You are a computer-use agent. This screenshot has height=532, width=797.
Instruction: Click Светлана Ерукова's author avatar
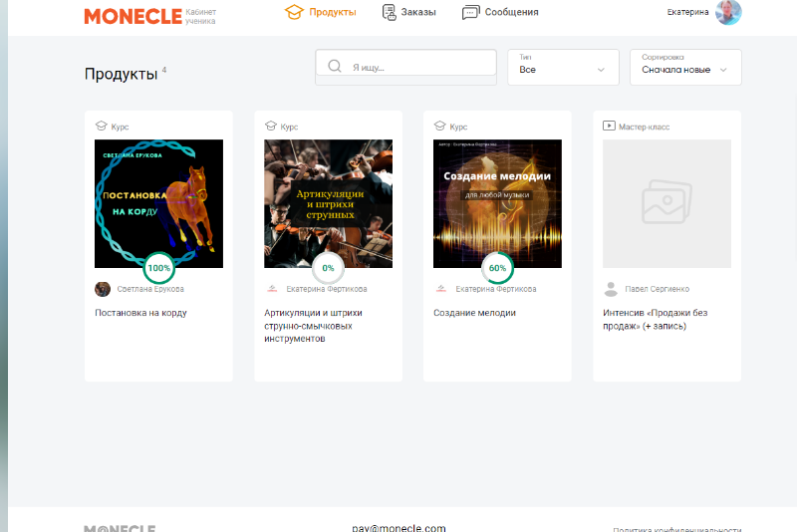(x=103, y=289)
